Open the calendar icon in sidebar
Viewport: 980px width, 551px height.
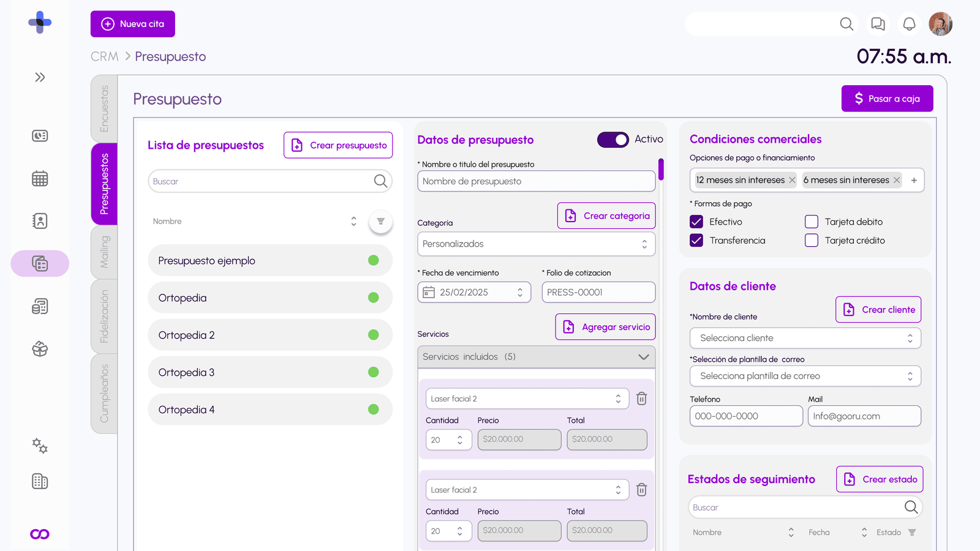coord(40,179)
